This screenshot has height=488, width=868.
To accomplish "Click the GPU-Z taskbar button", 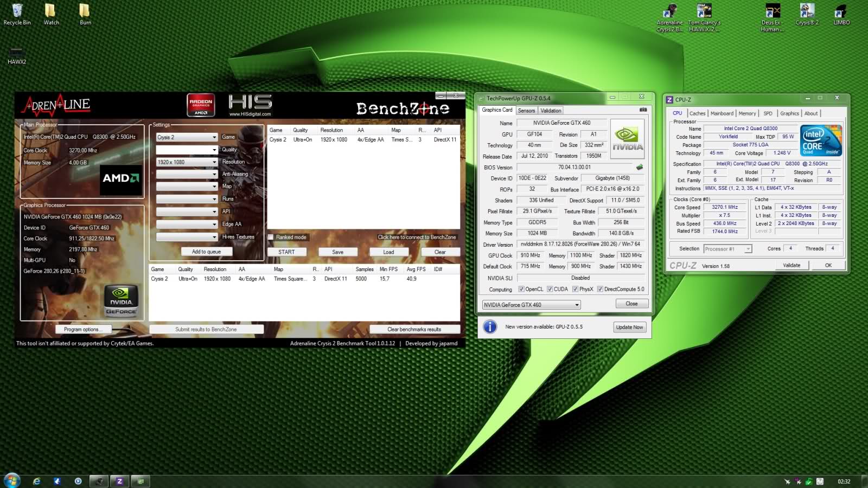I will (141, 481).
